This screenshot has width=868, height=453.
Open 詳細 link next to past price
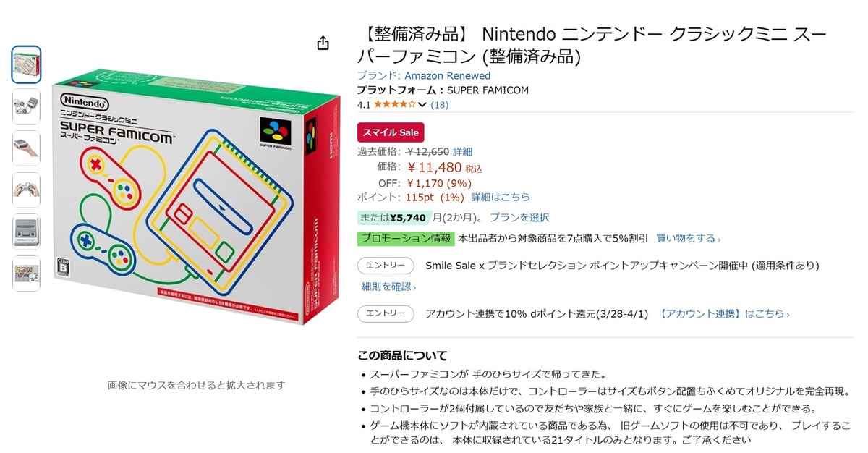462,152
